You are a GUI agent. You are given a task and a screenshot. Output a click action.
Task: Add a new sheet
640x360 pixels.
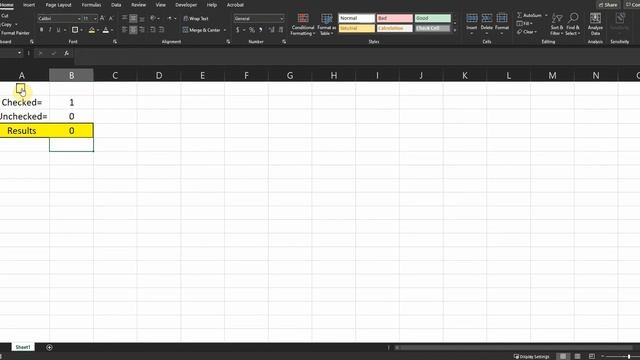pyautogui.click(x=49, y=347)
